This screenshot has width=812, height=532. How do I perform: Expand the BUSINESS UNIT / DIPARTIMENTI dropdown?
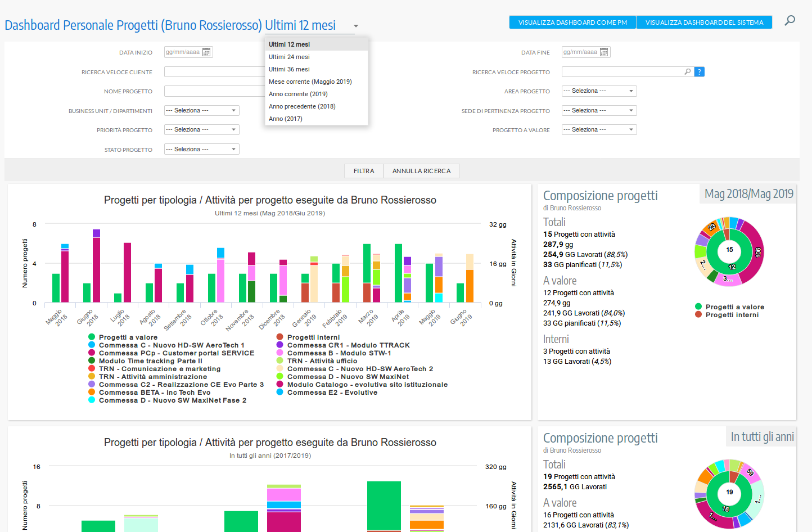click(x=201, y=110)
